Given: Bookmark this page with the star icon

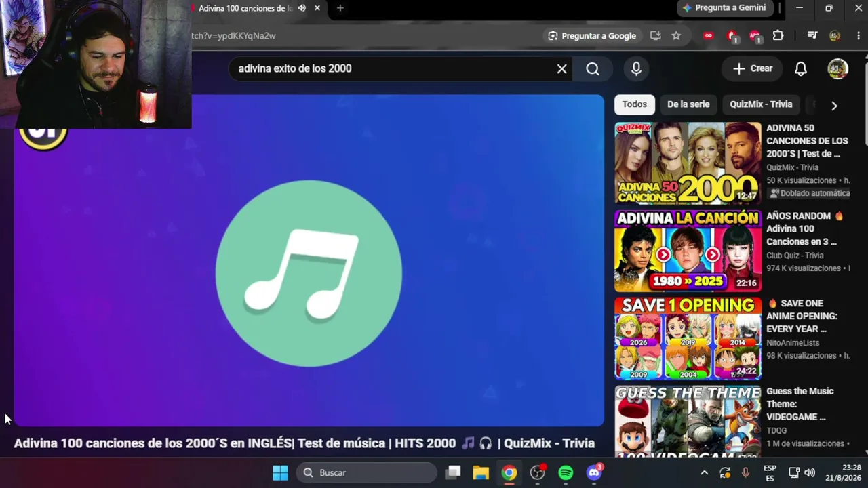Looking at the screenshot, I should pos(676,36).
